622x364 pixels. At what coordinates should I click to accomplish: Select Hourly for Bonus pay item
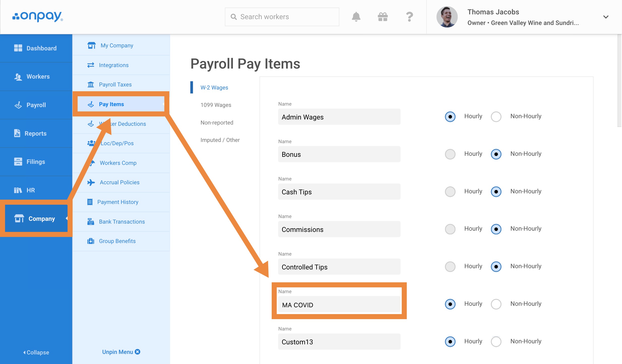tap(450, 154)
